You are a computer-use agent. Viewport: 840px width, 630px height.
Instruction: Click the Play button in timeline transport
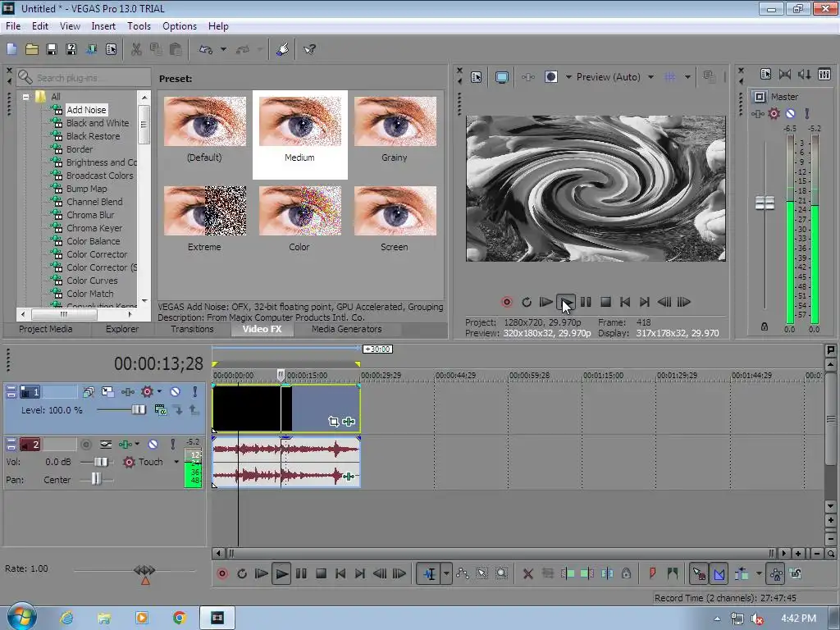281,573
